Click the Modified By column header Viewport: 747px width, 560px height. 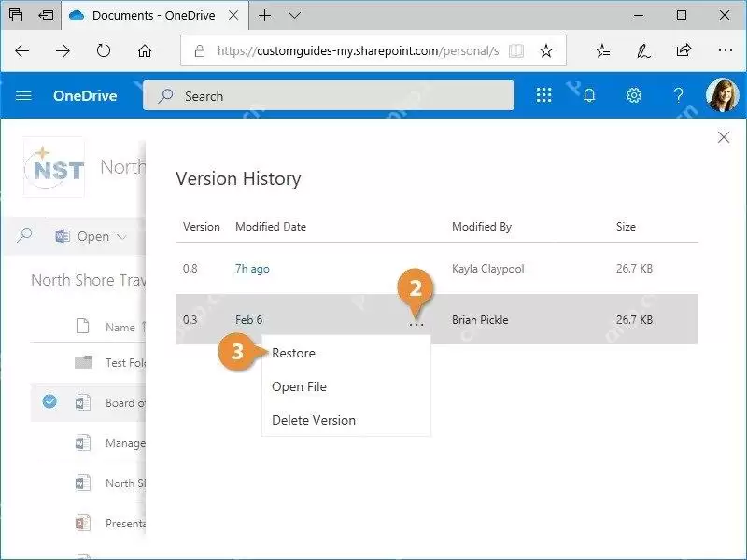tap(482, 227)
